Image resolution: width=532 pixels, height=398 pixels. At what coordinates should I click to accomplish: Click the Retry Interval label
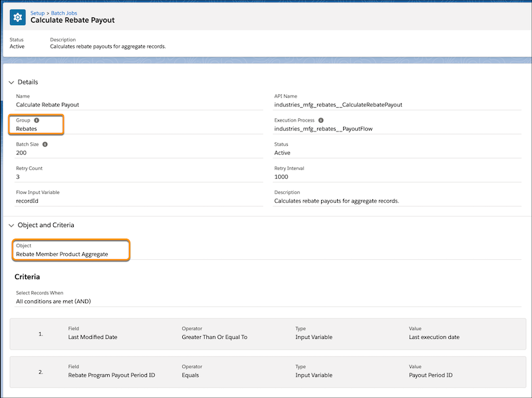[289, 168]
